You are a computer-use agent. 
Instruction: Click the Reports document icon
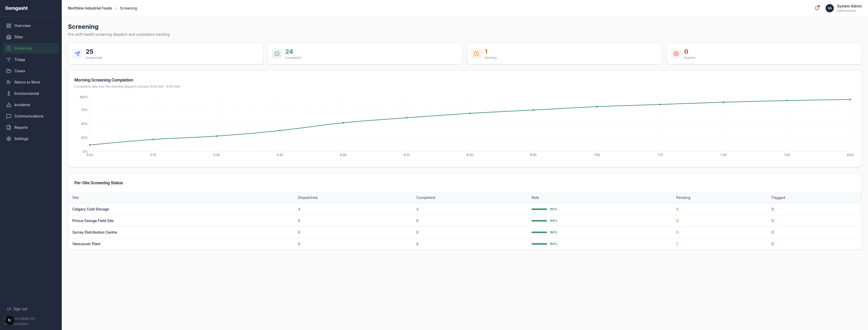[x=9, y=127]
